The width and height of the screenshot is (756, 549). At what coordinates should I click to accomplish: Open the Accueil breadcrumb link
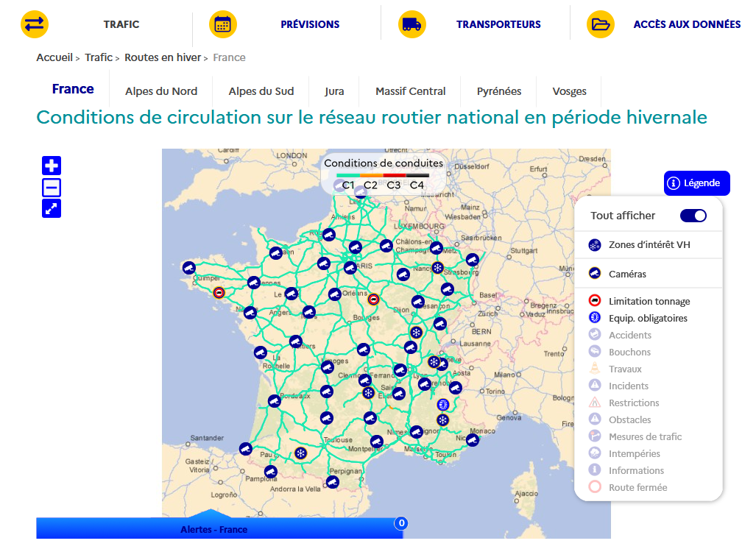[54, 57]
